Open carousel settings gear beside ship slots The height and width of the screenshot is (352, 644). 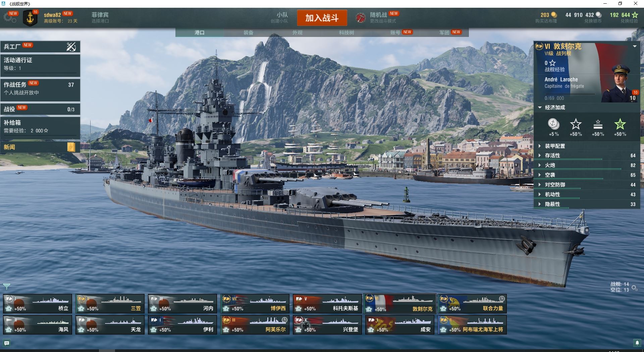coord(634,288)
